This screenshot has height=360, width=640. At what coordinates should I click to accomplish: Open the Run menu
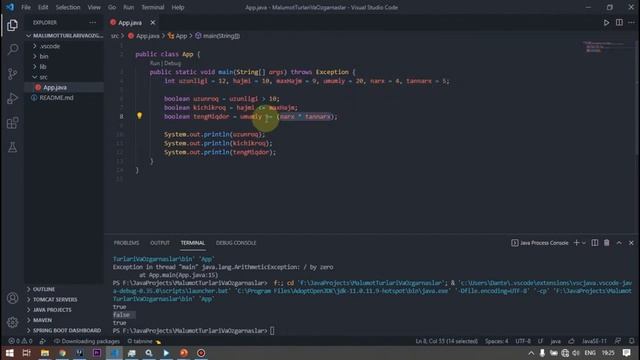129,7
